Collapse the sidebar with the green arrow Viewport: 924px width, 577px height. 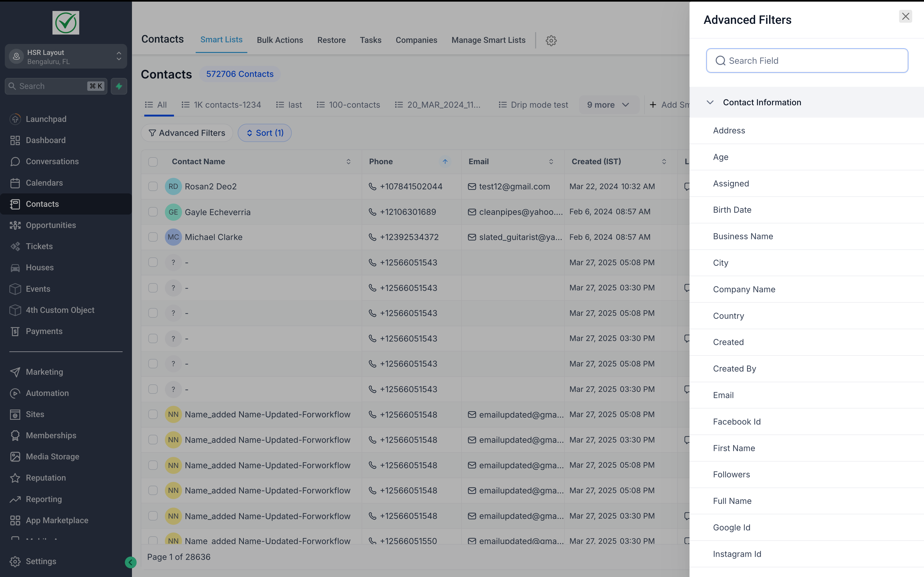click(x=130, y=562)
